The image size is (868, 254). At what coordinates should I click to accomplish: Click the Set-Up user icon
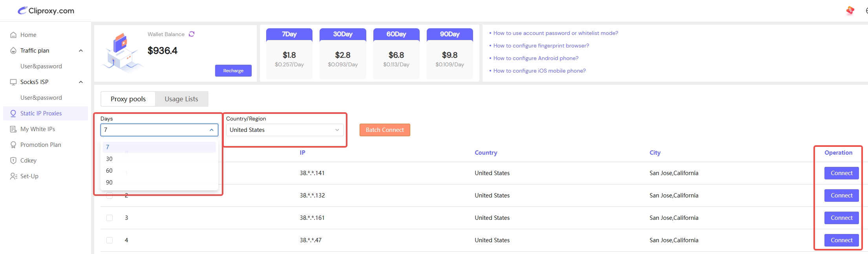pyautogui.click(x=13, y=176)
